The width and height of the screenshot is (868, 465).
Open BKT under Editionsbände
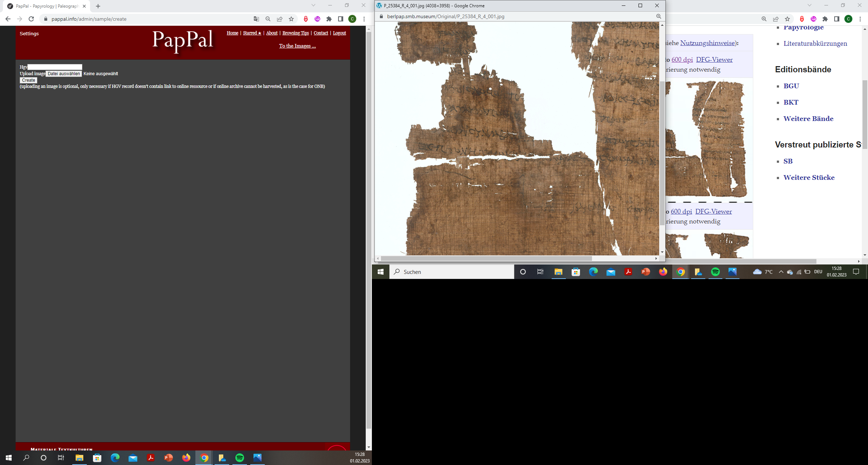[x=791, y=102]
